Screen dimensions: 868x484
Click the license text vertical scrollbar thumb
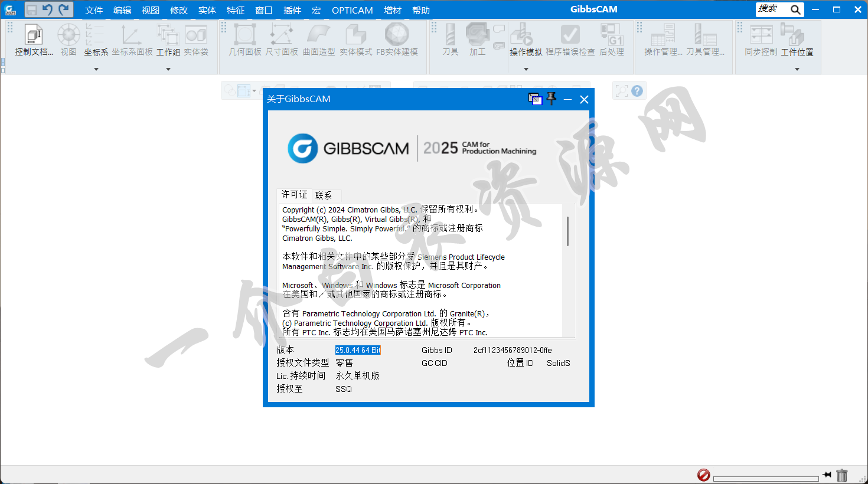coord(567,231)
